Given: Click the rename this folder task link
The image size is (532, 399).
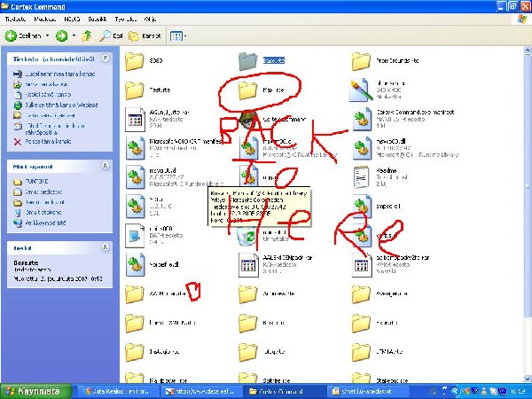Looking at the screenshot, I should pyautogui.click(x=54, y=74).
